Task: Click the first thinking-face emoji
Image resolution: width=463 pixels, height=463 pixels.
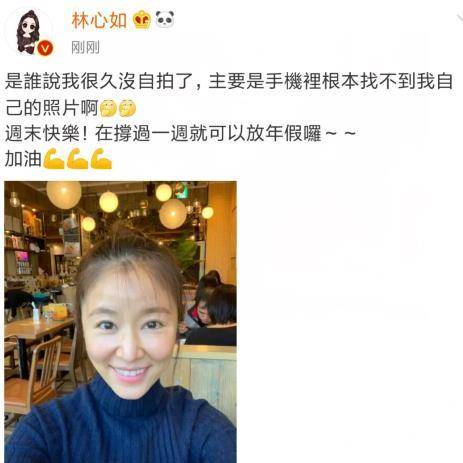Action: pos(109,107)
